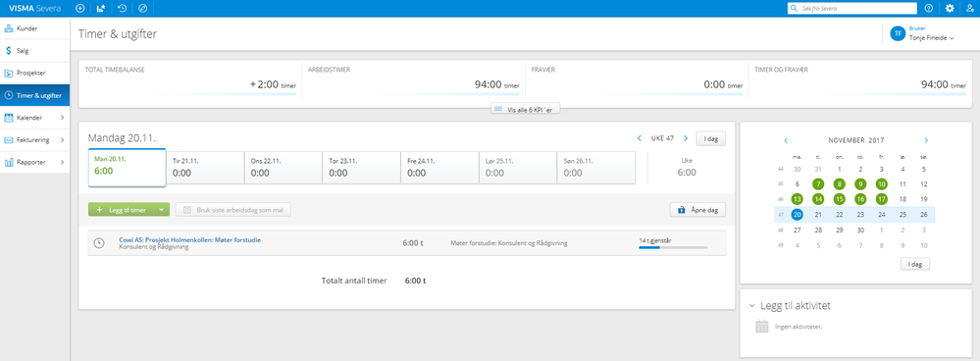Open Salg in the sidebar
This screenshot has width=980, height=361.
coord(35,51)
